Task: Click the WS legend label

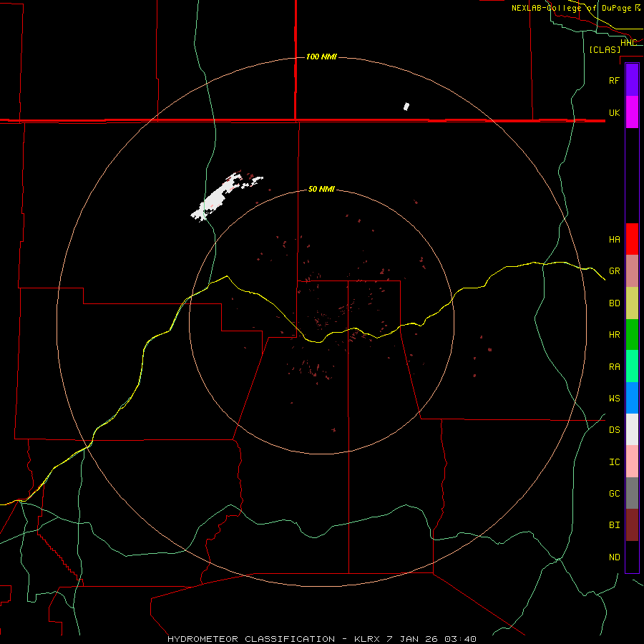Action: point(614,399)
